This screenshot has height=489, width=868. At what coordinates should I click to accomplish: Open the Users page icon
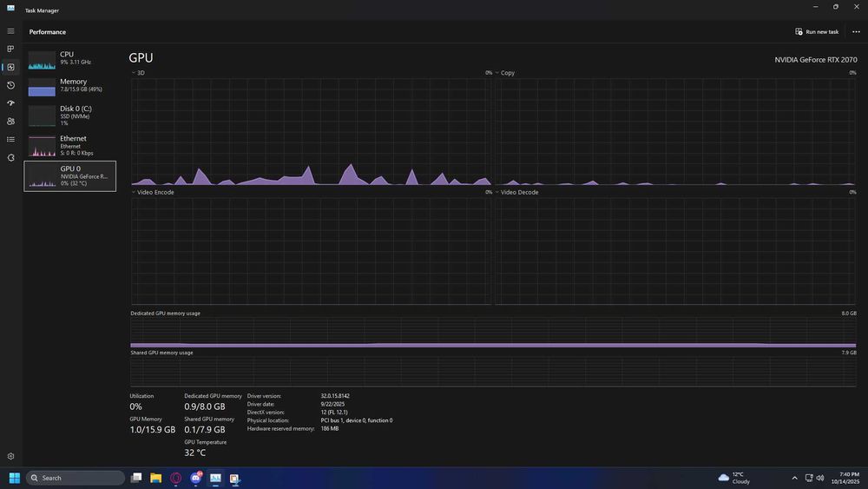coord(10,122)
